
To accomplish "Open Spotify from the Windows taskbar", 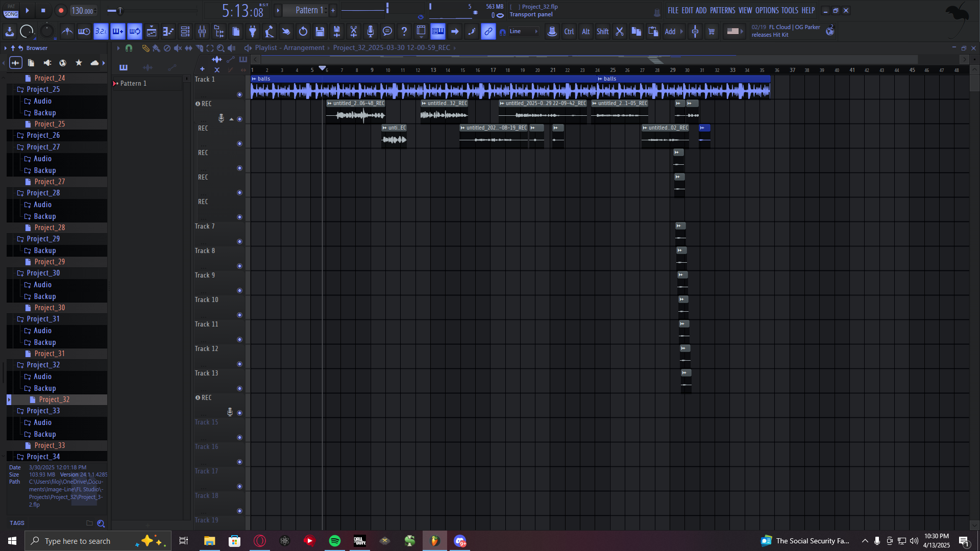I will 335,541.
